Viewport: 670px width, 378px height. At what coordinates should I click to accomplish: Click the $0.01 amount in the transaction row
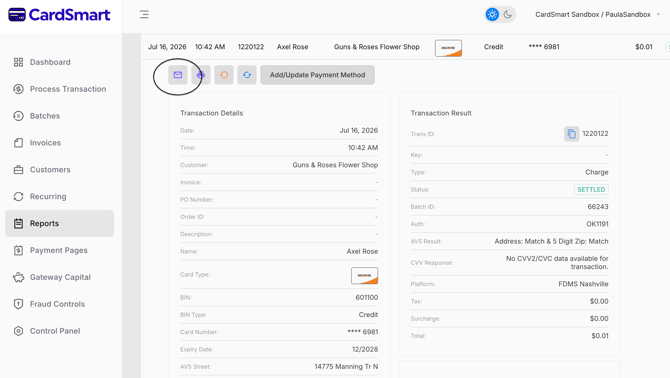click(x=644, y=47)
